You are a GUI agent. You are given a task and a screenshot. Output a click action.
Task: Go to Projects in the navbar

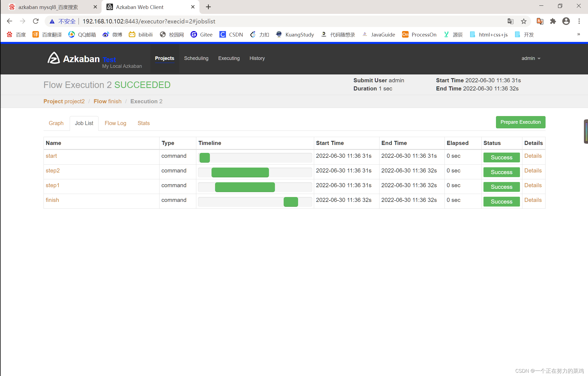point(164,58)
